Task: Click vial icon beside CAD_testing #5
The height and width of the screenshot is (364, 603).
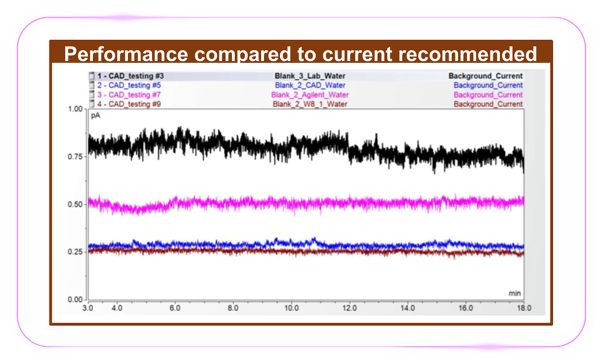Action: pyautogui.click(x=92, y=85)
